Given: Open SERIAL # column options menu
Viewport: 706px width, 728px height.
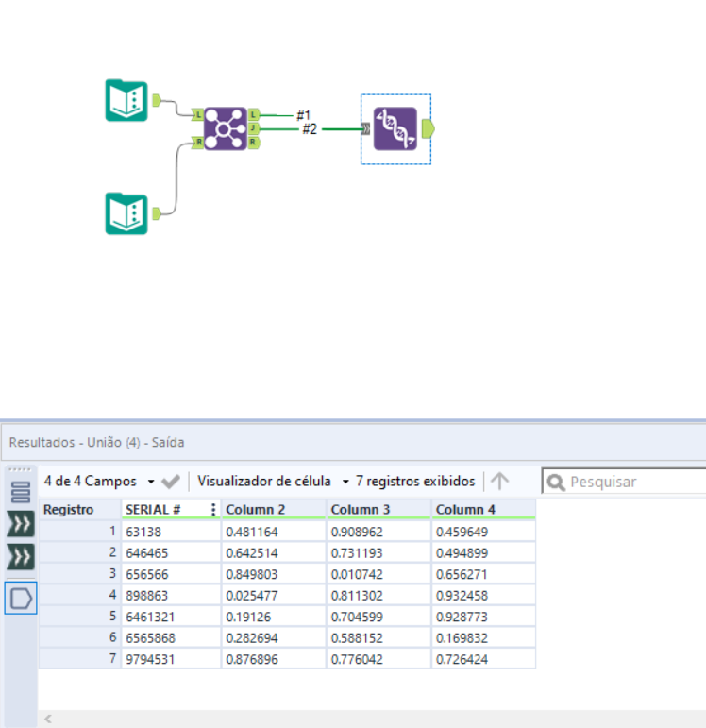Looking at the screenshot, I should click(213, 509).
